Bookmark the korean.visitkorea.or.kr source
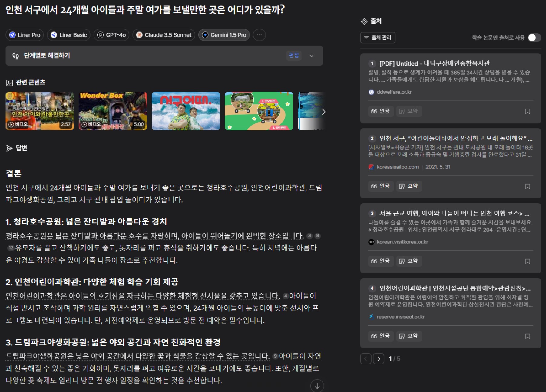The height and width of the screenshot is (392, 546). [528, 261]
